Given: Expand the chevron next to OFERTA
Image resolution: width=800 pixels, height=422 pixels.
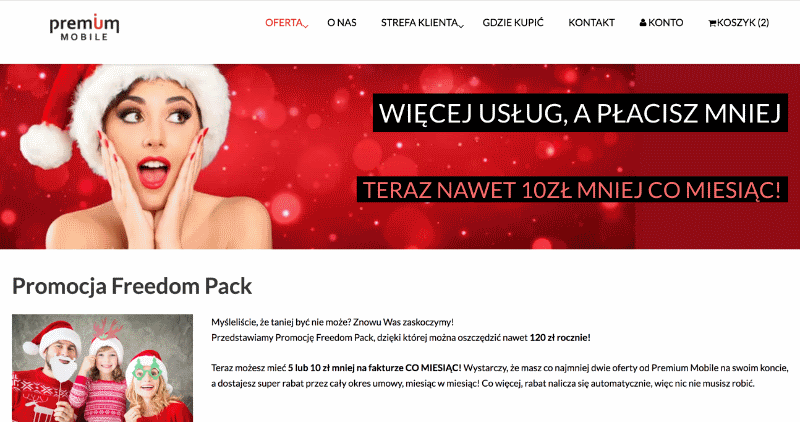Looking at the screenshot, I should point(306,26).
